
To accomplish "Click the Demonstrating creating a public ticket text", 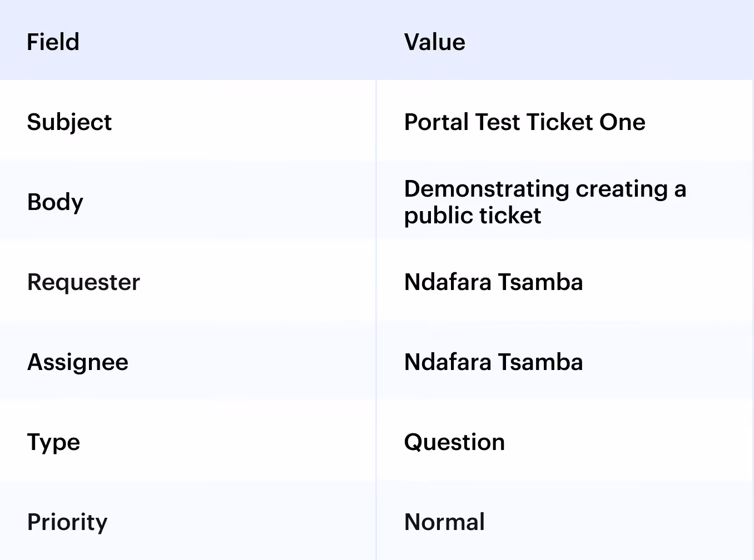I will (x=545, y=202).
